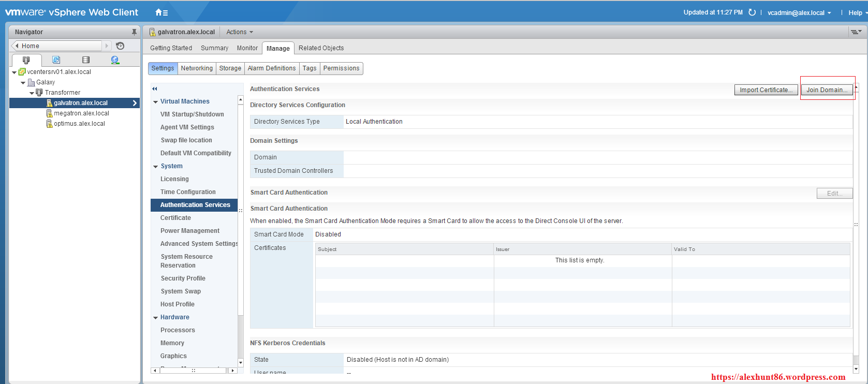The image size is (868, 384).
Task: Open Memory hardware settings
Action: click(x=172, y=343)
